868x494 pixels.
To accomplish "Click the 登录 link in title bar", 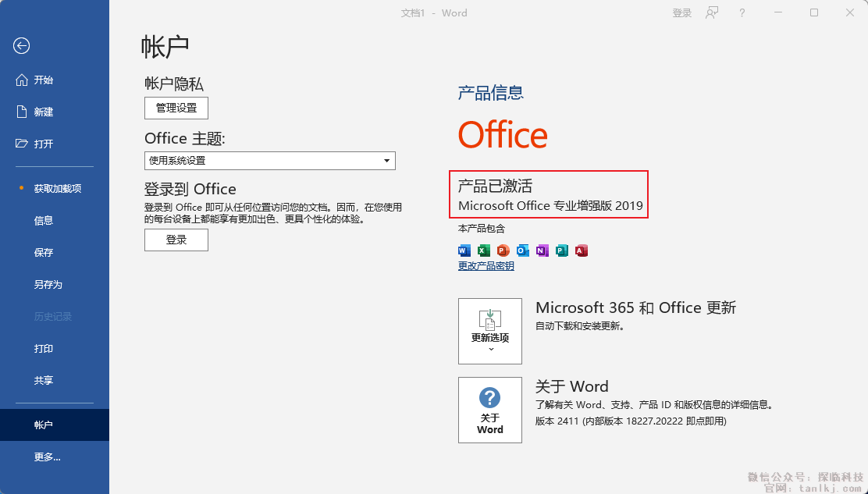I will click(x=682, y=13).
